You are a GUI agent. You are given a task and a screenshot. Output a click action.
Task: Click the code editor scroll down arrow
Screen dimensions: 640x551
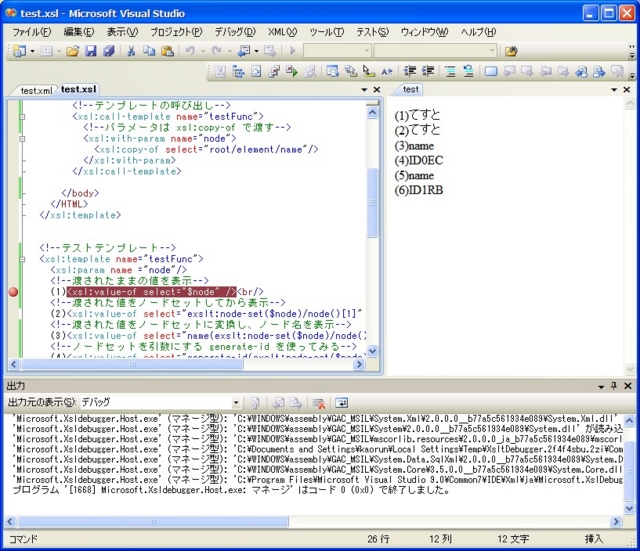372,351
